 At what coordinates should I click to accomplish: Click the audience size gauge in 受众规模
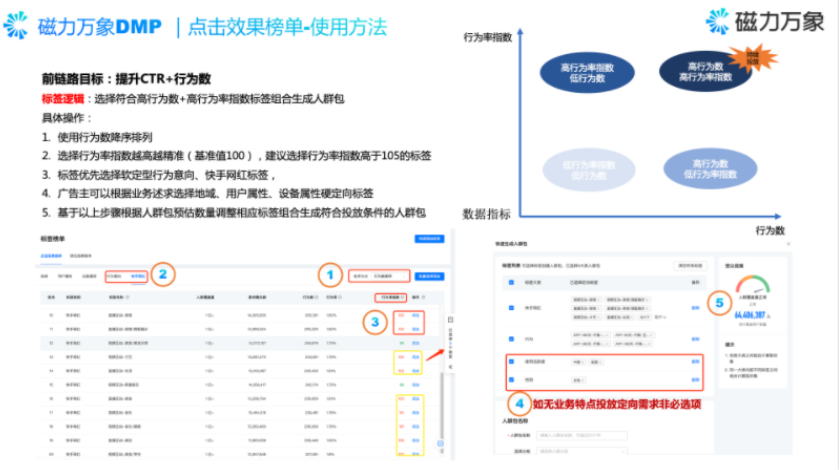click(x=752, y=284)
